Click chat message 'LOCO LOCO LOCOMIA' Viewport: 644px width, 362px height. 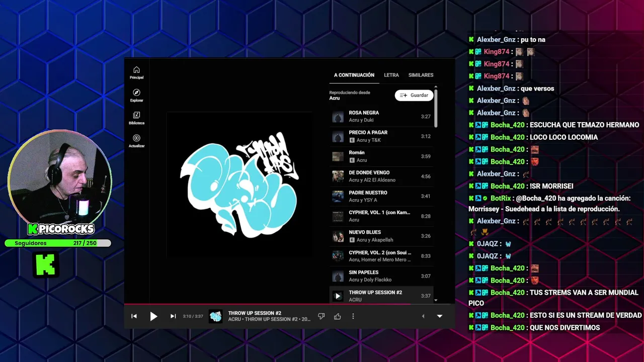[x=563, y=137]
